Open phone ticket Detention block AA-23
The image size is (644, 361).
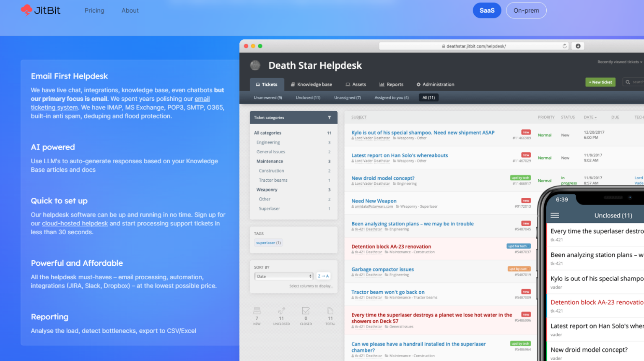[597, 303]
